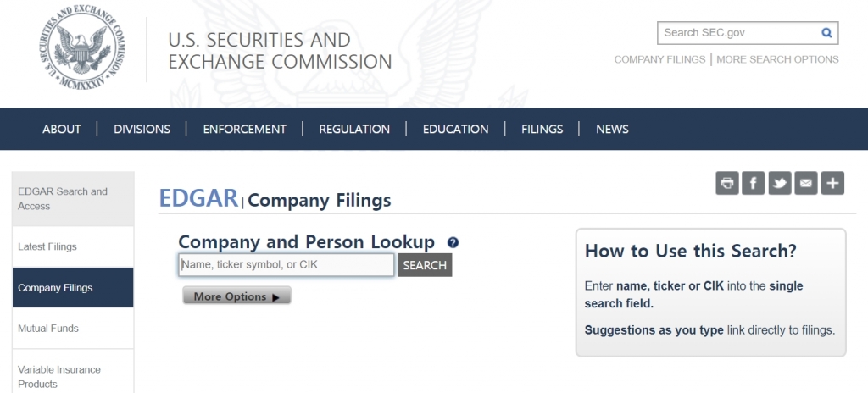Follow the COMPANY FILINGS header link
868x393 pixels.
[659, 59]
